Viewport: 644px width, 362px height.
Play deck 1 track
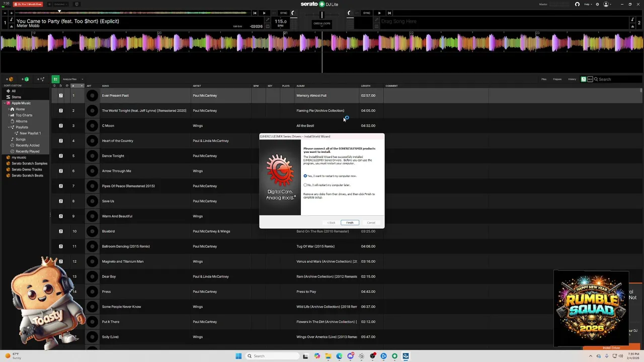(x=264, y=13)
